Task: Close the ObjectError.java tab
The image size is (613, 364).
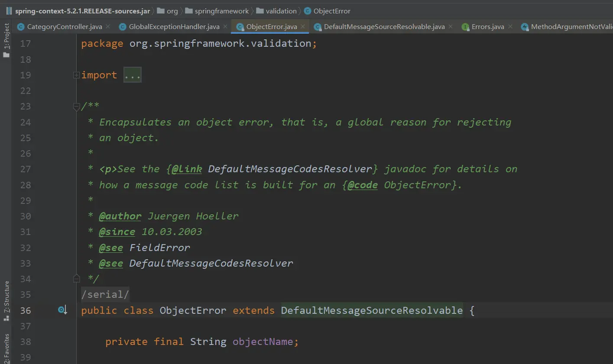Action: (x=303, y=26)
